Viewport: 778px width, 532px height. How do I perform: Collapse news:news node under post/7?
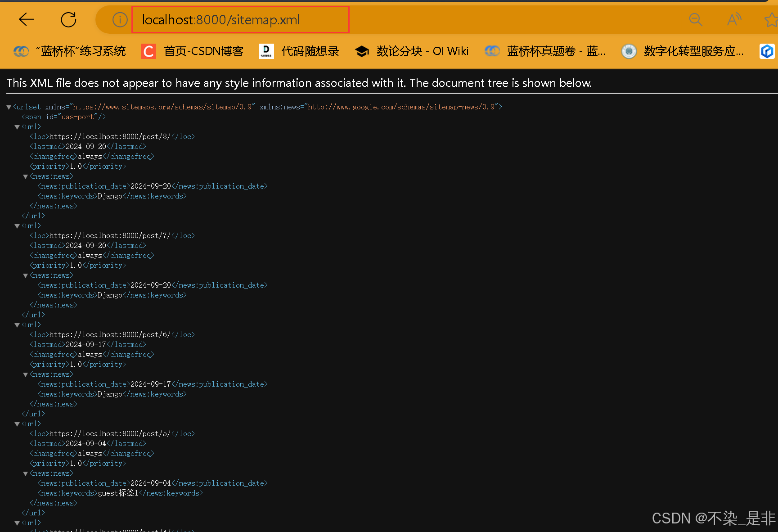tap(26, 275)
